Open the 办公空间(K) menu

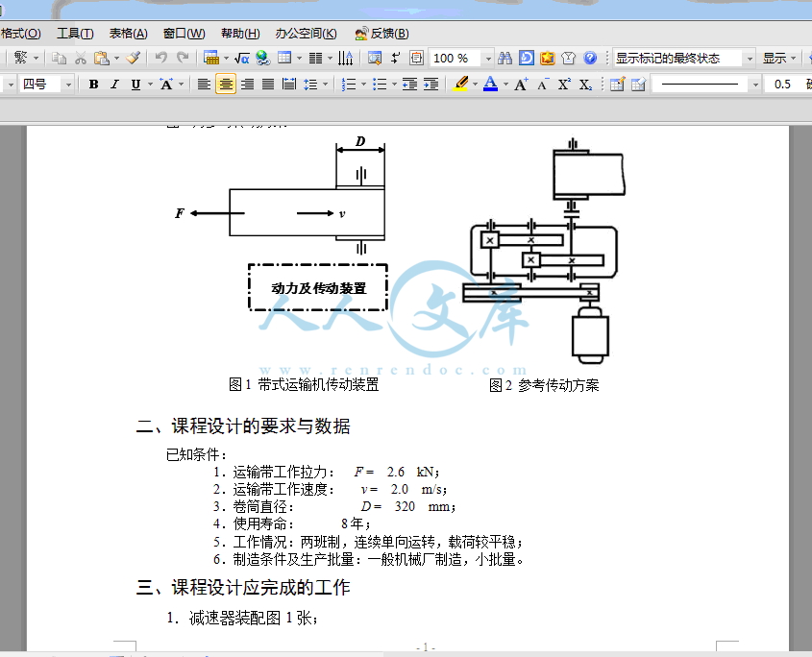pyautogui.click(x=306, y=34)
